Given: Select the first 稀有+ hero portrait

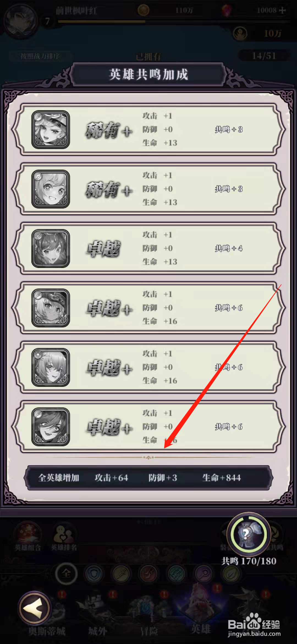Looking at the screenshot, I should (x=51, y=130).
